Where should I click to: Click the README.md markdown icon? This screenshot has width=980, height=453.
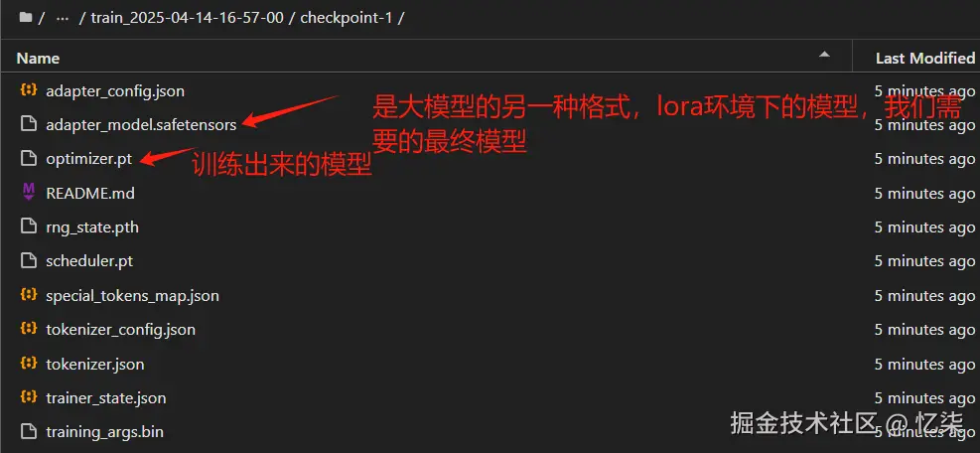pos(28,192)
